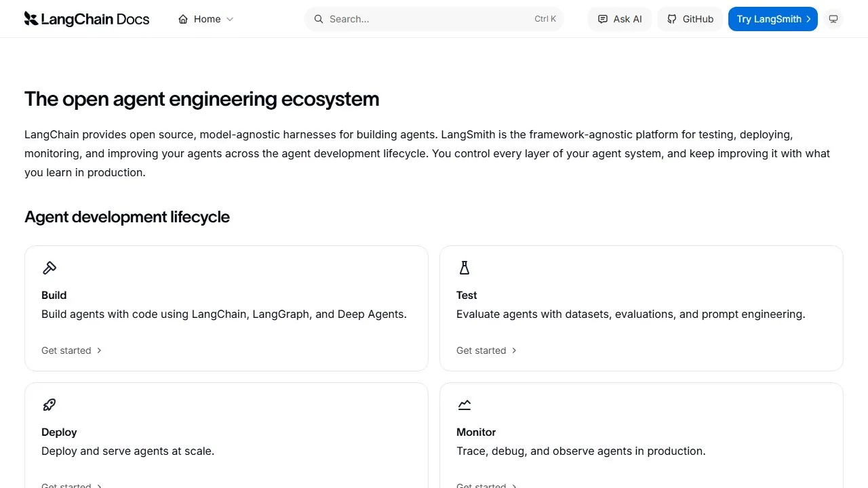Click the Try LangSmith button

[773, 19]
